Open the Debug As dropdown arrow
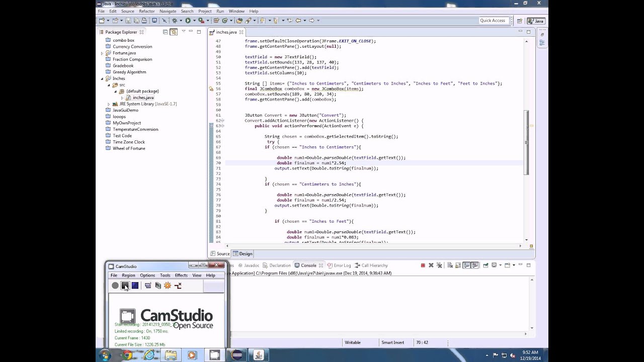The width and height of the screenshot is (644, 362). [x=181, y=21]
